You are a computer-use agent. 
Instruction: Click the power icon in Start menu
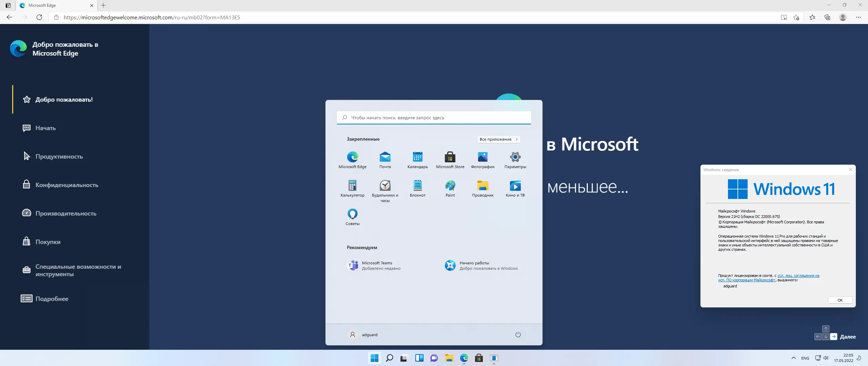[x=518, y=334]
